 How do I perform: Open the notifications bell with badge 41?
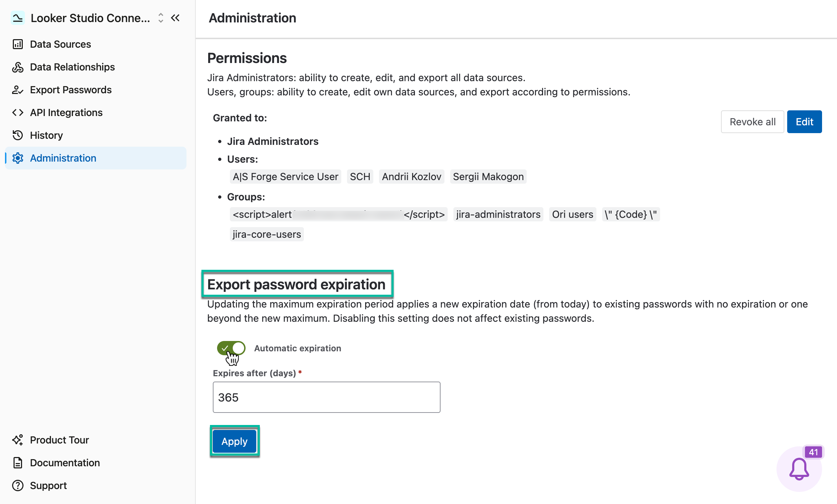[x=799, y=469]
